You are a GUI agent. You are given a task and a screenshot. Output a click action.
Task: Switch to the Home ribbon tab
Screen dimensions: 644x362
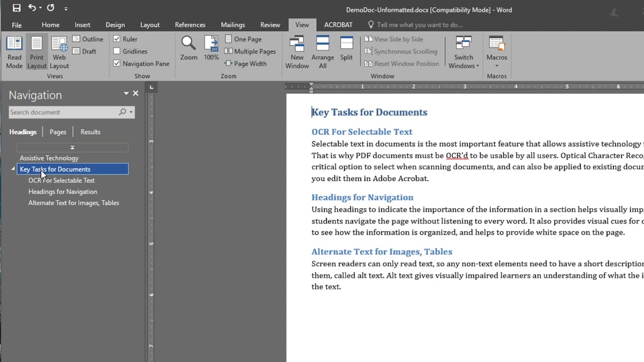(50, 25)
